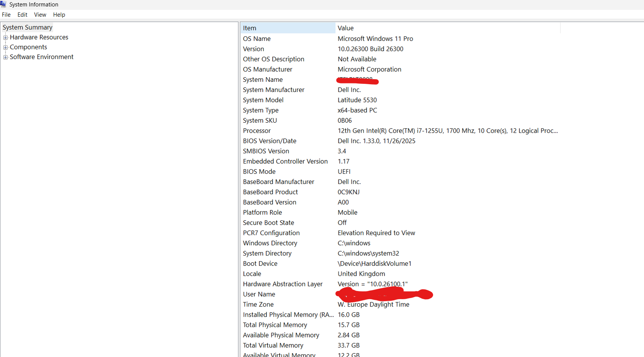Select the System SKU value 0B06
The height and width of the screenshot is (357, 644).
click(345, 120)
